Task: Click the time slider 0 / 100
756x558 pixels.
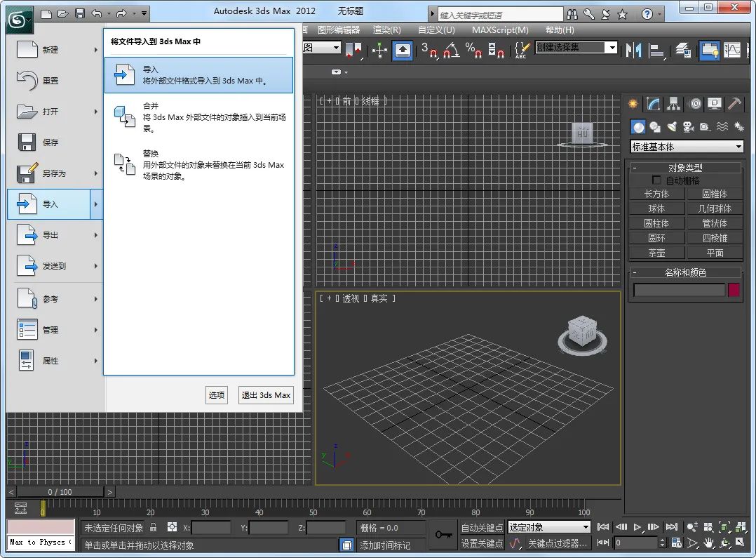Action: (x=60, y=492)
